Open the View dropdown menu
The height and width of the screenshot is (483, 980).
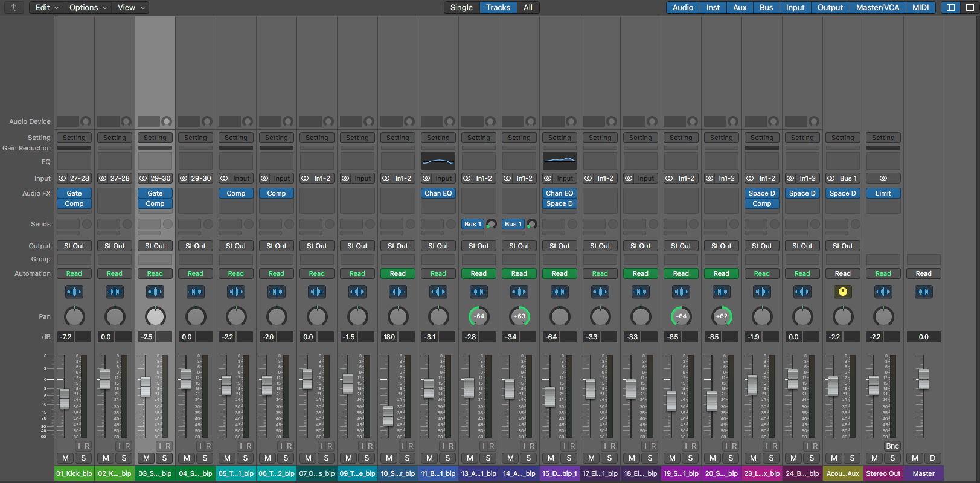pyautogui.click(x=131, y=8)
